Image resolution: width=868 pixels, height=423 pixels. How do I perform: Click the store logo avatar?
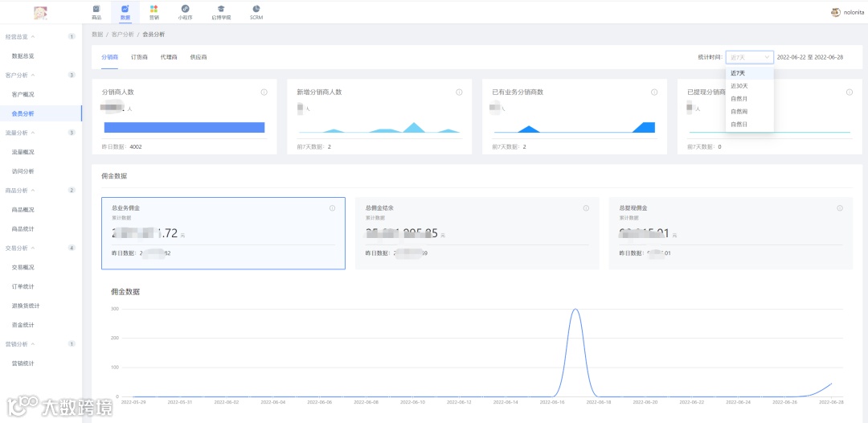[x=40, y=12]
